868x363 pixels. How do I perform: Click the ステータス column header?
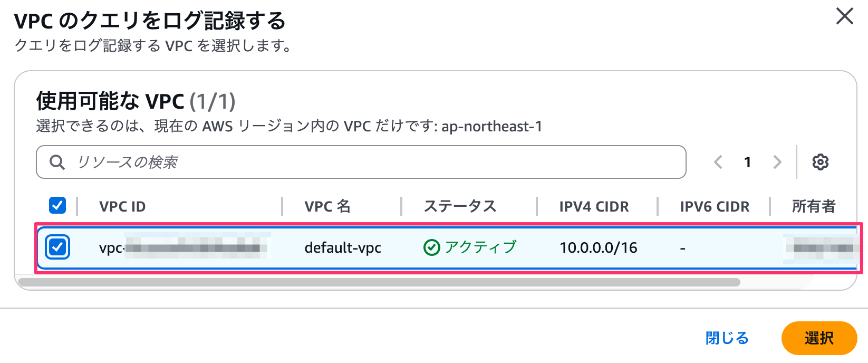click(x=460, y=206)
